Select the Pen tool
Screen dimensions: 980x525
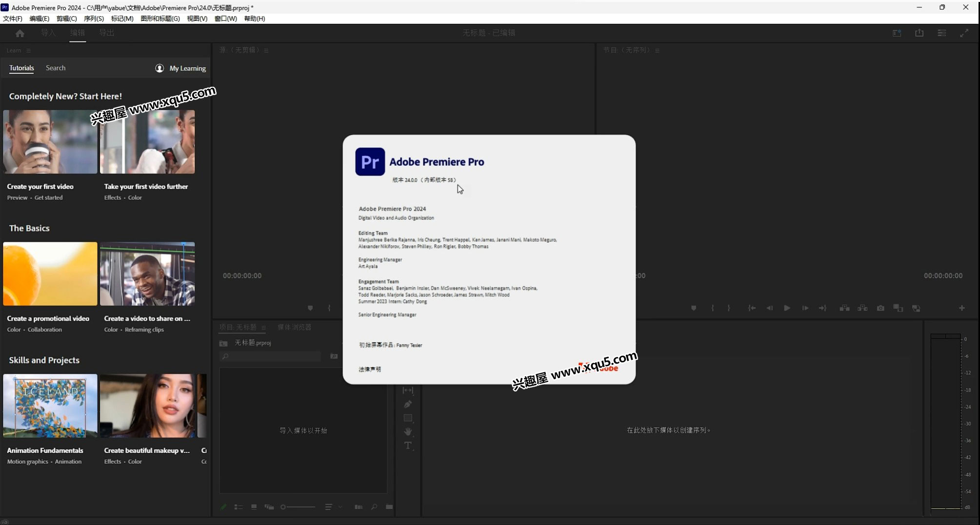coord(408,404)
